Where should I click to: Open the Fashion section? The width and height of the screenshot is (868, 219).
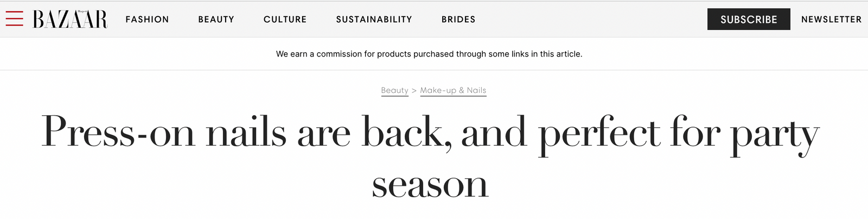pyautogui.click(x=147, y=19)
